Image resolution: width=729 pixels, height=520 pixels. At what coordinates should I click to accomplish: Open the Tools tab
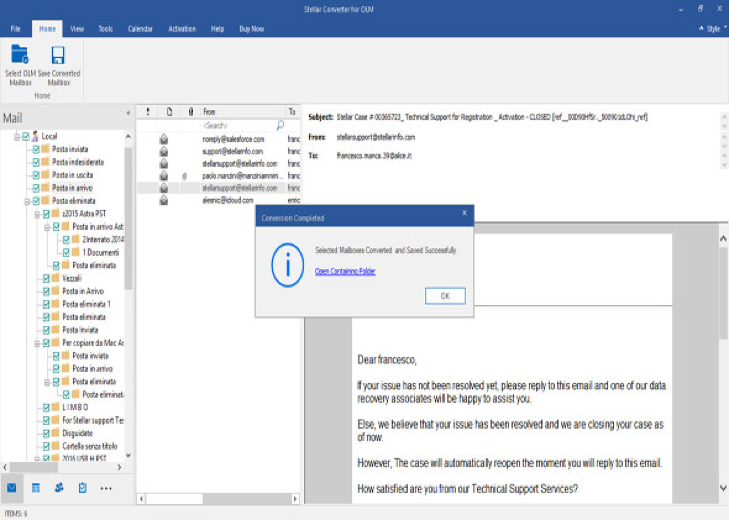[106, 29]
